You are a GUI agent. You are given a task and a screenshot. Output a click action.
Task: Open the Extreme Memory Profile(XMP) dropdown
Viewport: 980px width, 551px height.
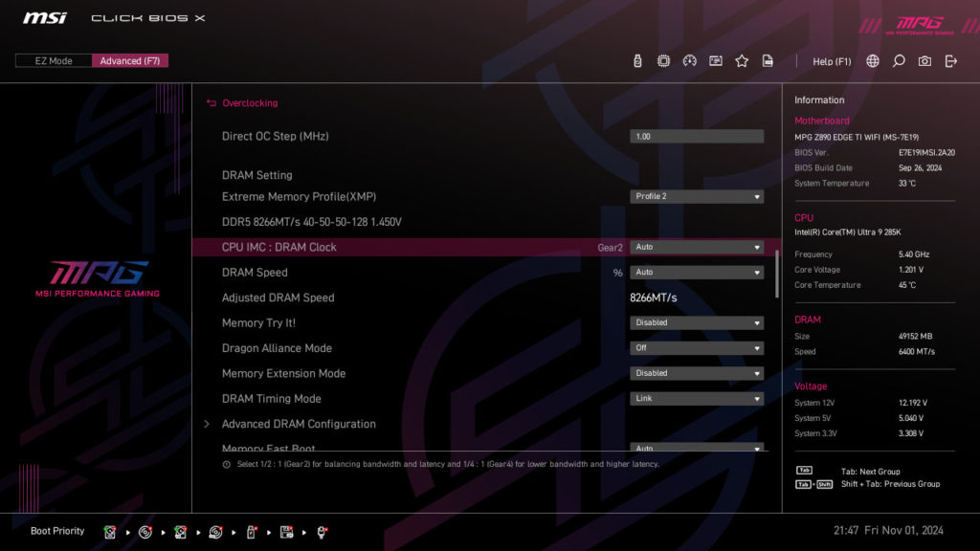pyautogui.click(x=697, y=196)
